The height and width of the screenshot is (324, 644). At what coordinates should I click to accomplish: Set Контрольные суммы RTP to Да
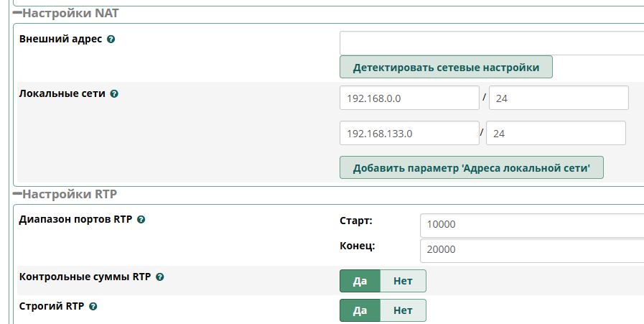point(360,281)
